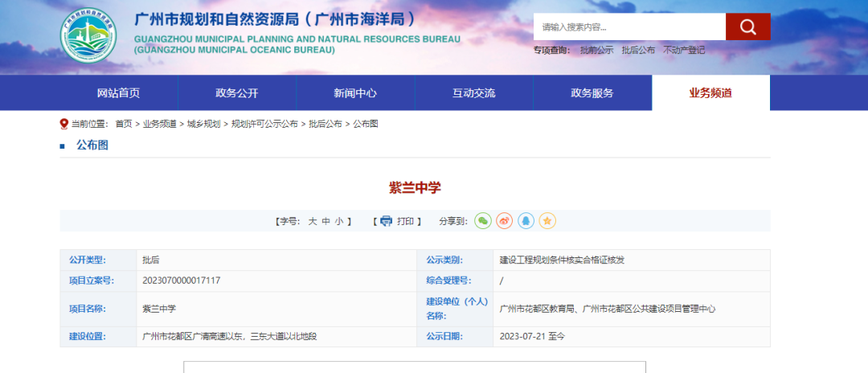Open 不动产登记 quick query link
The image size is (868, 373).
pos(684,50)
